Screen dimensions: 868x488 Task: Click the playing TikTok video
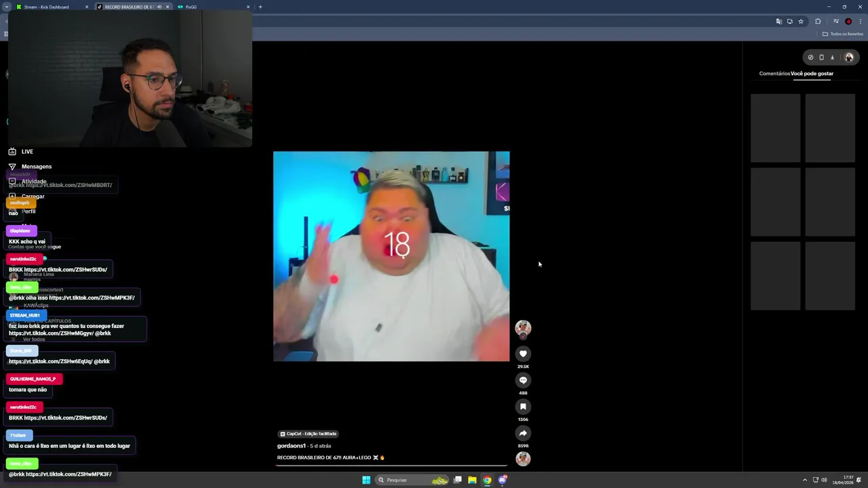pos(391,256)
